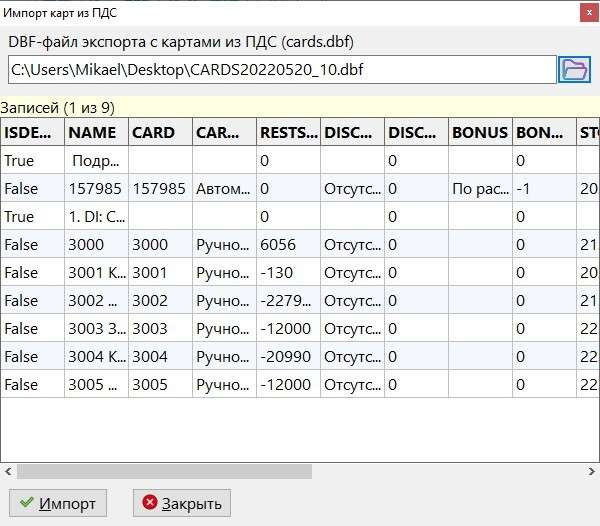600x526 pixels.
Task: Click the RESTS... column header
Action: pyautogui.click(x=288, y=132)
